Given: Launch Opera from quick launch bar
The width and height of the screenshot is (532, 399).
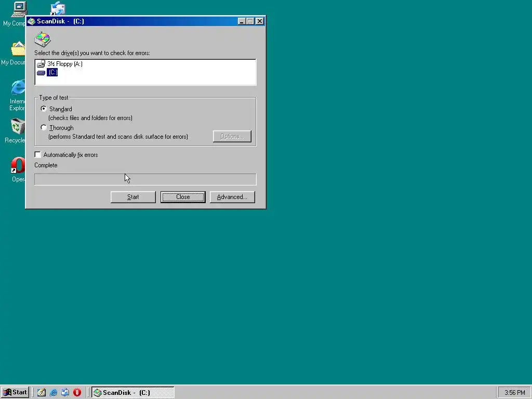Looking at the screenshot, I should click(77, 393).
